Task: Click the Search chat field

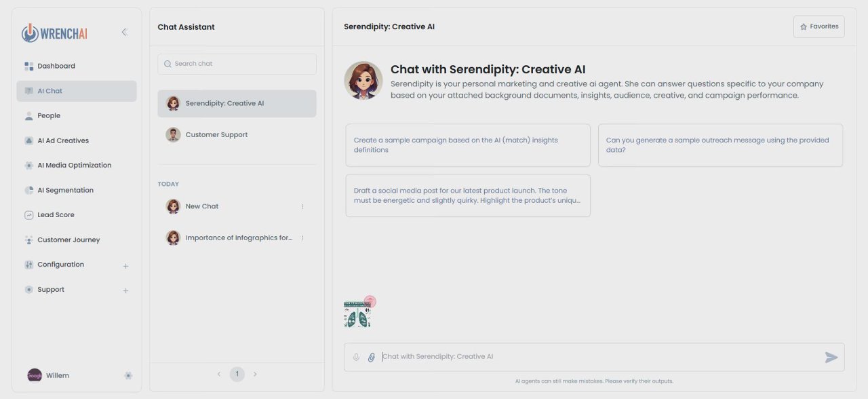Action: [x=237, y=64]
